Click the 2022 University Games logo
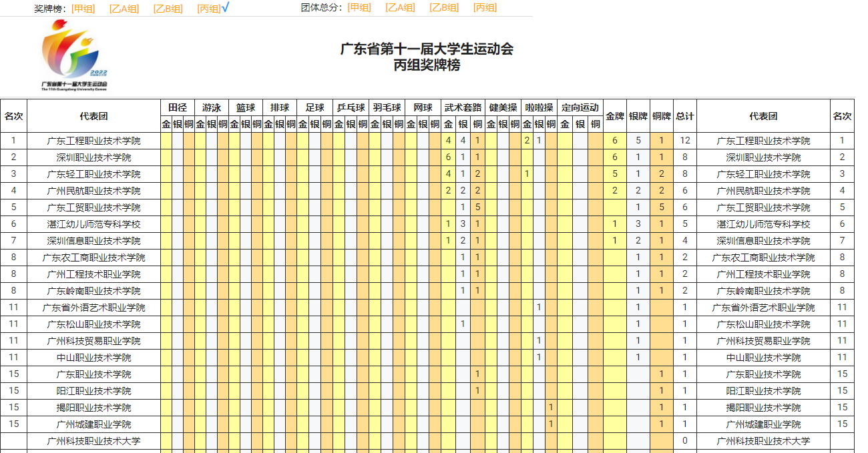868x453 pixels. (x=74, y=55)
